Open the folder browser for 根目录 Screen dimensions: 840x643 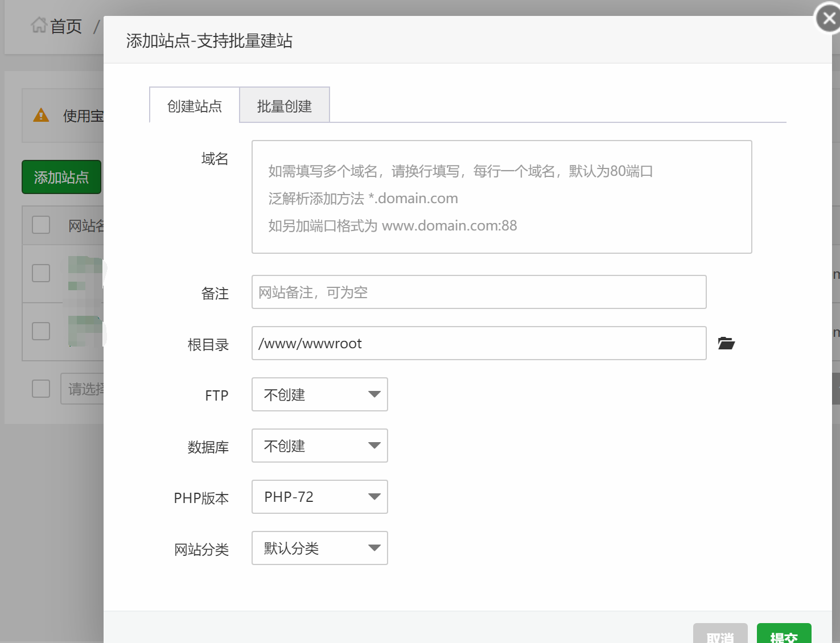[x=726, y=343]
